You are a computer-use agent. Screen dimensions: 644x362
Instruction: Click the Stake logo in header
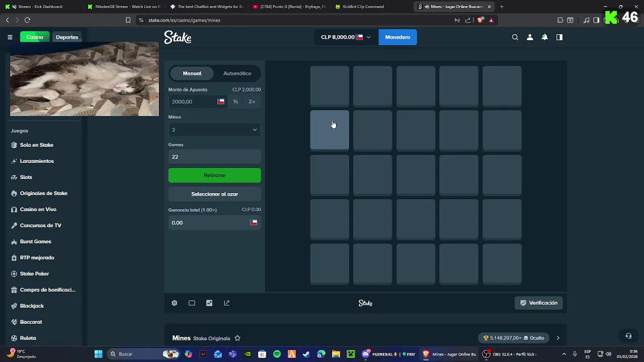pos(178,37)
